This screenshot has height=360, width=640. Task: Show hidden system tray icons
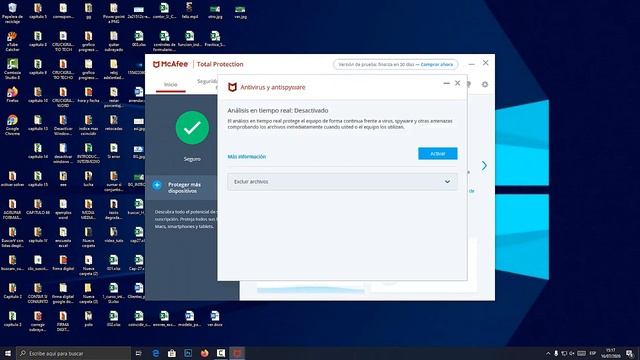click(x=548, y=353)
